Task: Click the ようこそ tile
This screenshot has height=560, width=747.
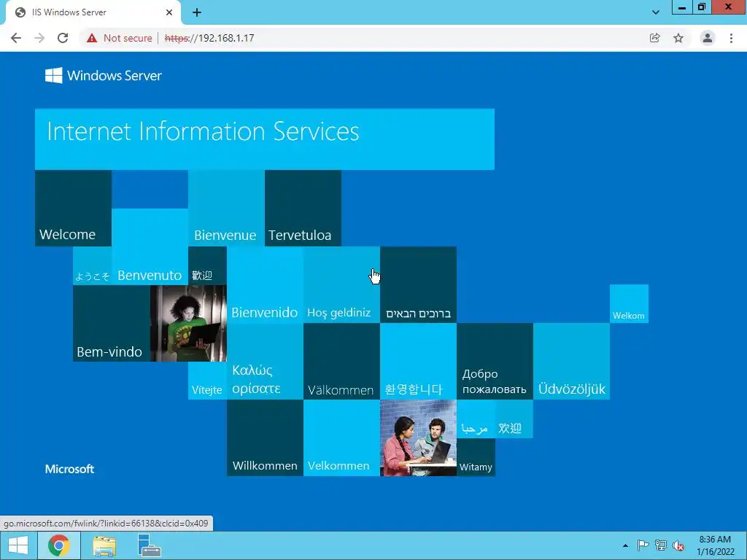Action: coord(93,265)
